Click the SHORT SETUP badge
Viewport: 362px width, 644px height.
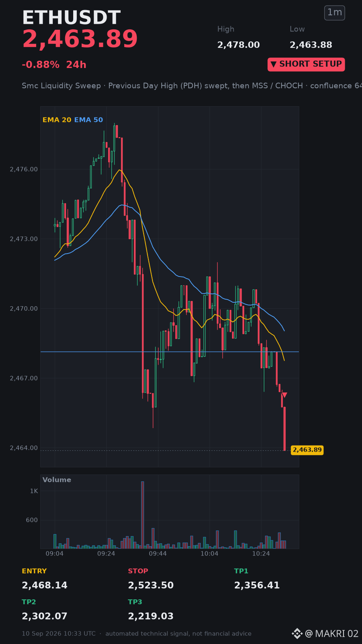point(306,64)
